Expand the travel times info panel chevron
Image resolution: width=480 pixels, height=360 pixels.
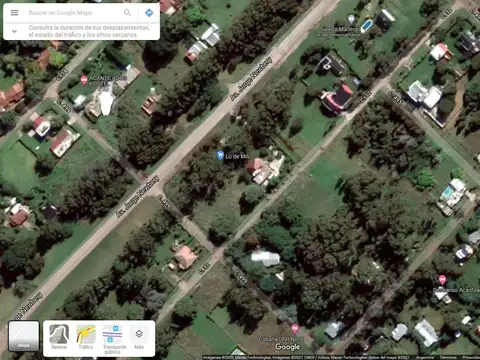(x=14, y=31)
